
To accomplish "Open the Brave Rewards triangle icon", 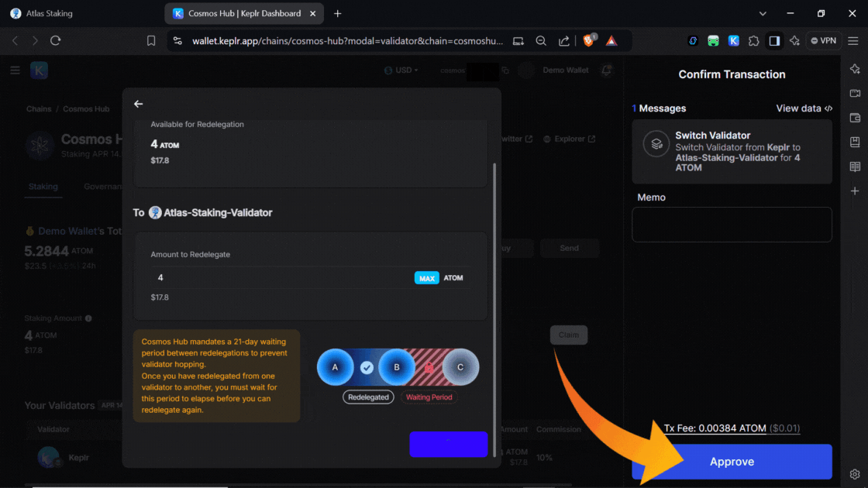I will click(x=611, y=41).
